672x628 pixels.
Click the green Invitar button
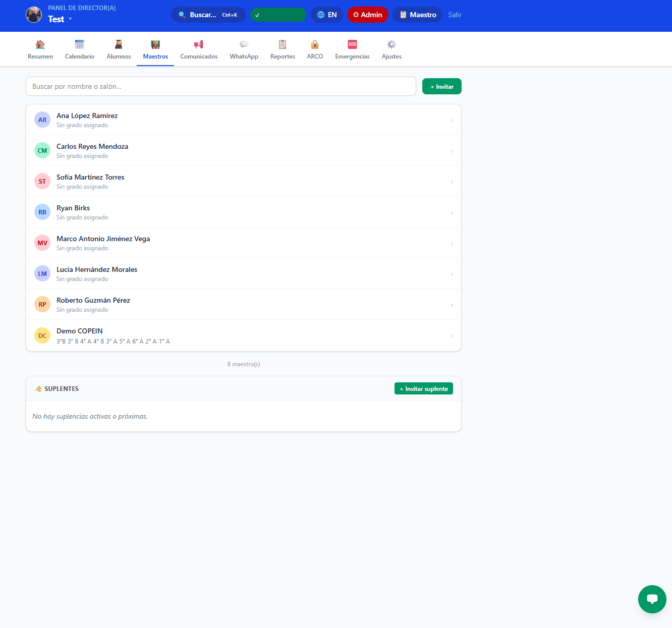pyautogui.click(x=442, y=87)
